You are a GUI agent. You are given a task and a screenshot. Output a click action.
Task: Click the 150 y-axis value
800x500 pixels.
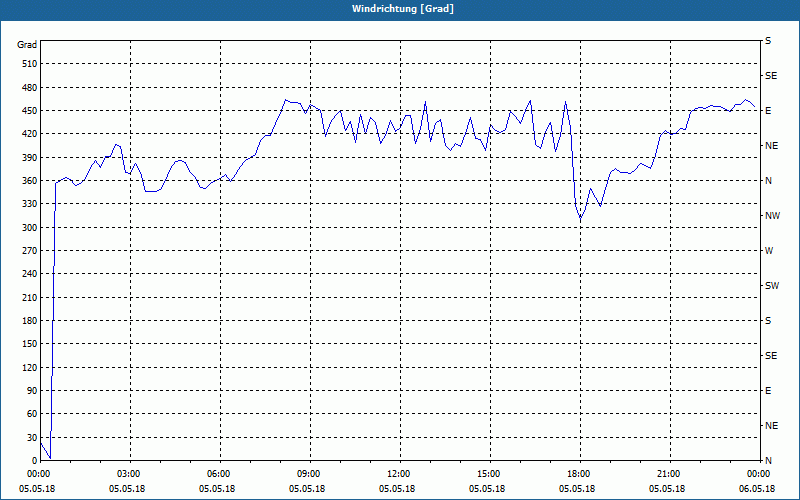pyautogui.click(x=30, y=344)
